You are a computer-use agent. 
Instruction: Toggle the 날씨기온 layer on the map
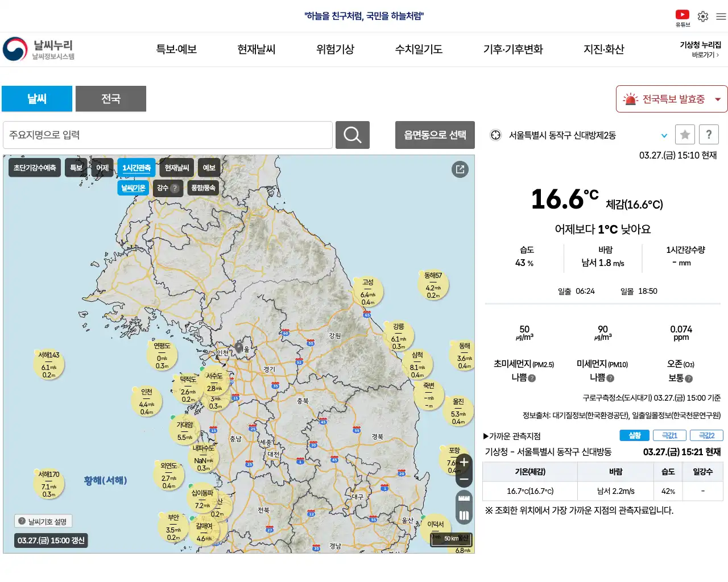pyautogui.click(x=133, y=188)
